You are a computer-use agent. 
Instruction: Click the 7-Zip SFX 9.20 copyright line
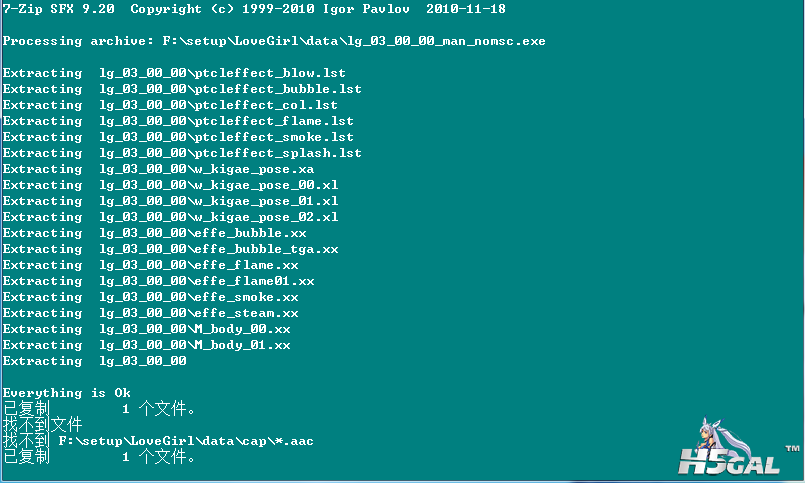(254, 9)
